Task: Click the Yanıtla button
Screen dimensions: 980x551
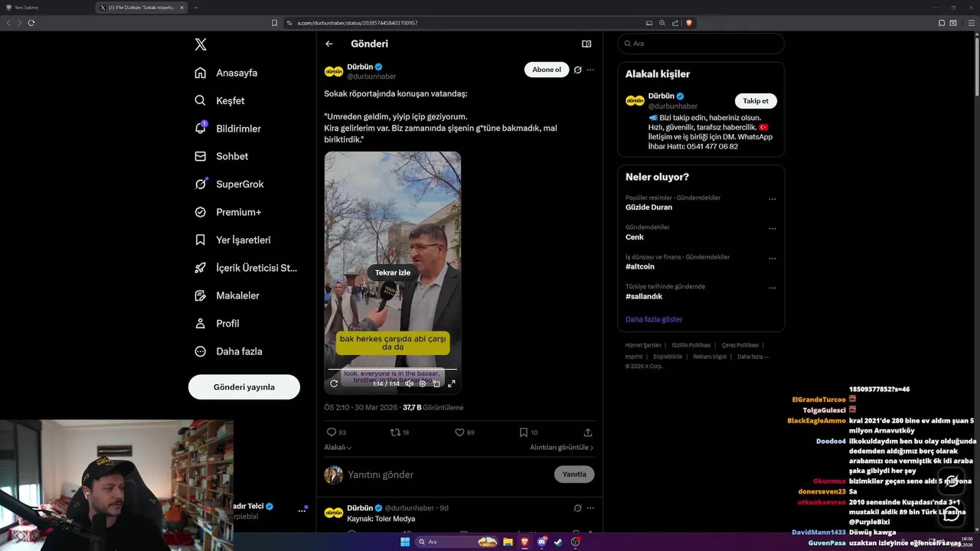Action: coord(574,474)
